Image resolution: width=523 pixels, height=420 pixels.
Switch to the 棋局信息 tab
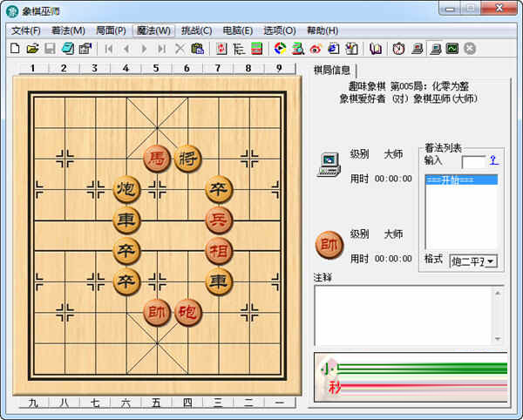(331, 70)
